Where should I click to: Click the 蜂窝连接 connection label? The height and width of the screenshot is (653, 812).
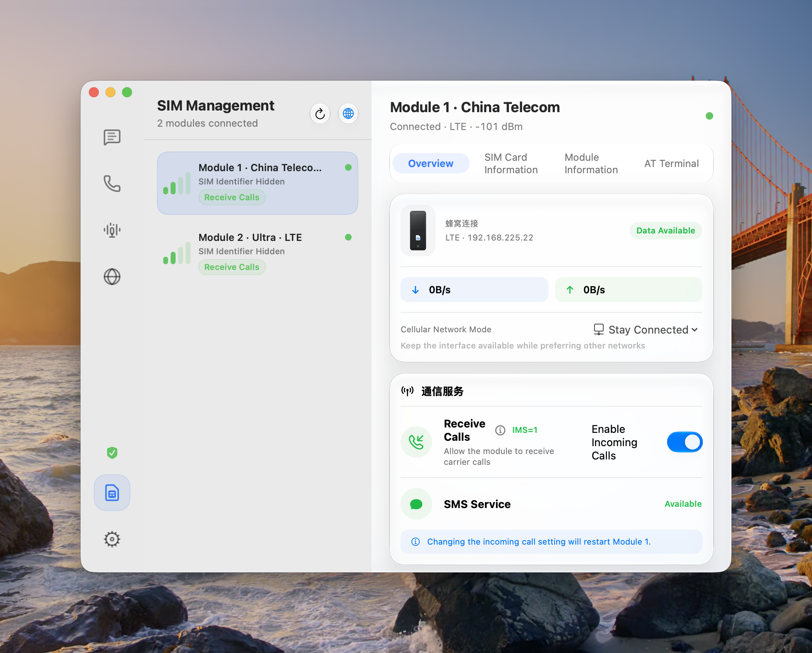point(462,223)
